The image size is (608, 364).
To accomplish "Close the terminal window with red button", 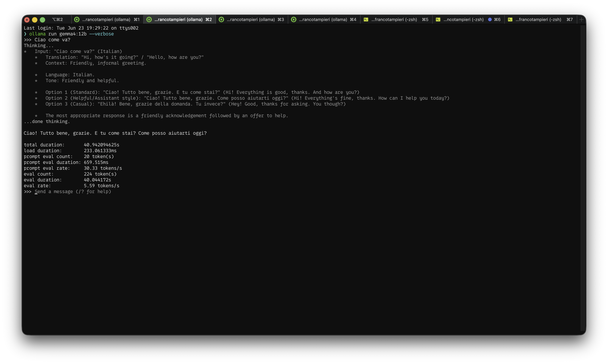I will coord(27,20).
